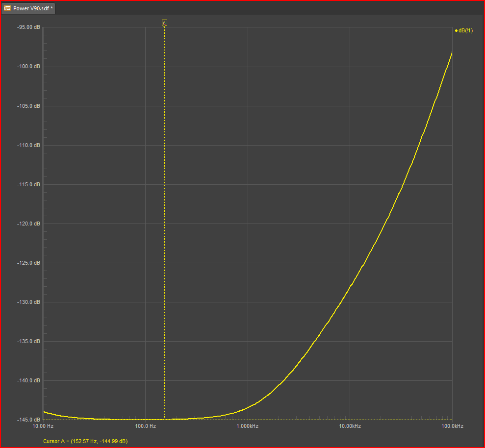This screenshot has width=485, height=448.
Task: Click the -105.0 dB axis label
Action: pyautogui.click(x=28, y=106)
